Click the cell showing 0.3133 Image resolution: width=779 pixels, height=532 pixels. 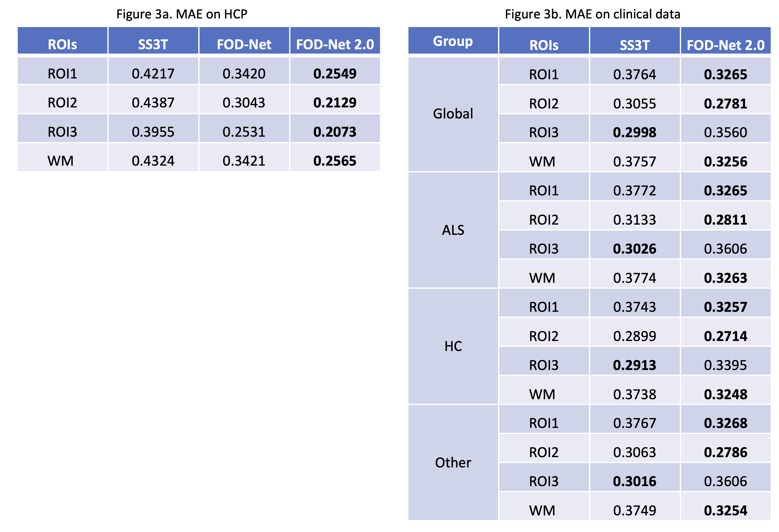pos(635,220)
